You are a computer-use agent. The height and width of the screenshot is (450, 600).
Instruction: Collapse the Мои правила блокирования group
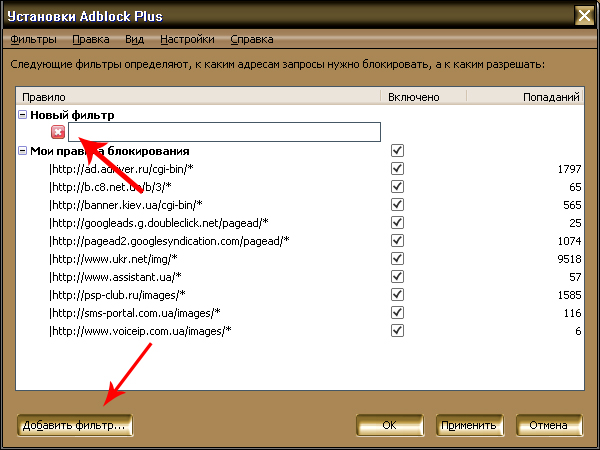[23, 151]
